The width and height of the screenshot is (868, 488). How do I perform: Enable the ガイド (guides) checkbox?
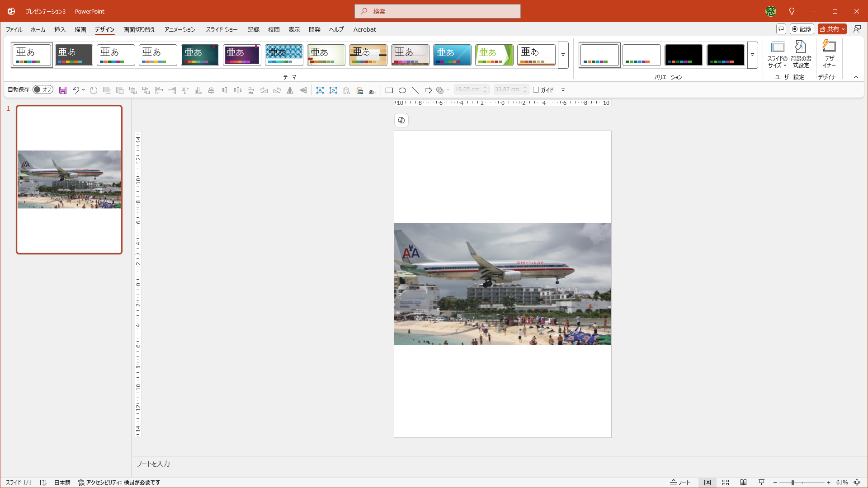tap(536, 90)
